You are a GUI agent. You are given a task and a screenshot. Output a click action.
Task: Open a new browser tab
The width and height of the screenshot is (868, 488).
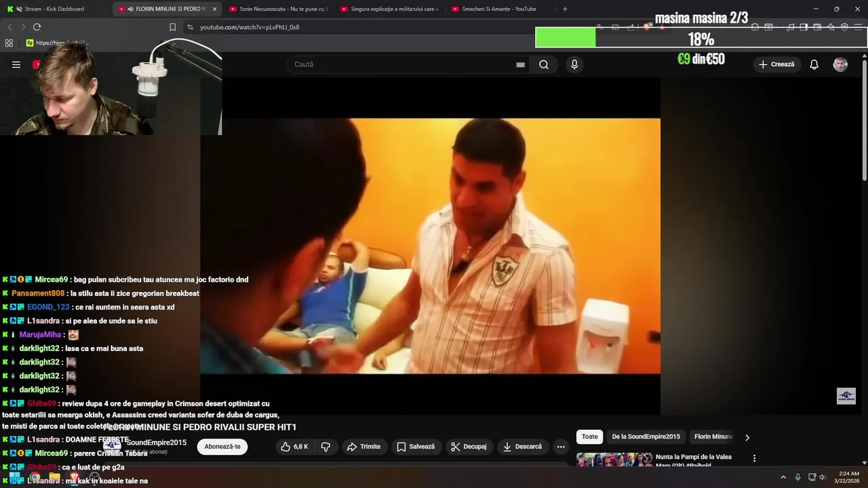tap(565, 9)
